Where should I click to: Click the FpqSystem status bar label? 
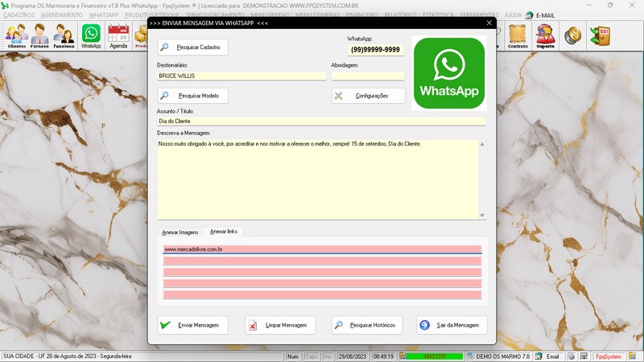(609, 356)
